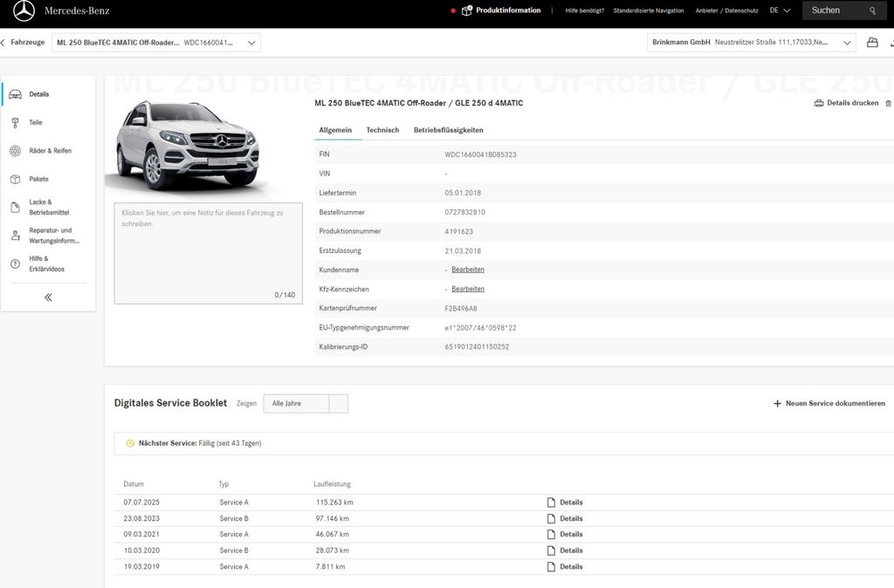
Task: Click the Suchen search field
Action: click(x=844, y=10)
